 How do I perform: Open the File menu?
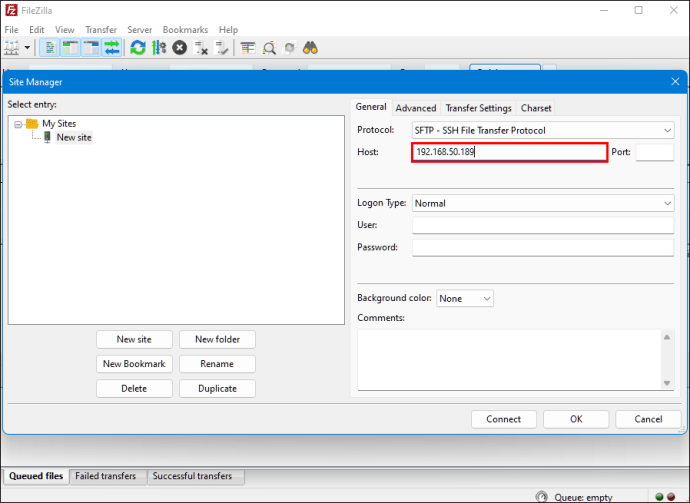click(11, 29)
